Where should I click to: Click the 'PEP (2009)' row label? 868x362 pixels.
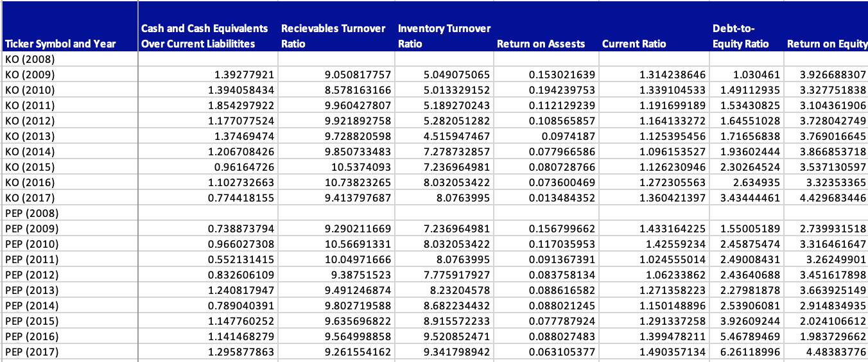tap(69, 228)
